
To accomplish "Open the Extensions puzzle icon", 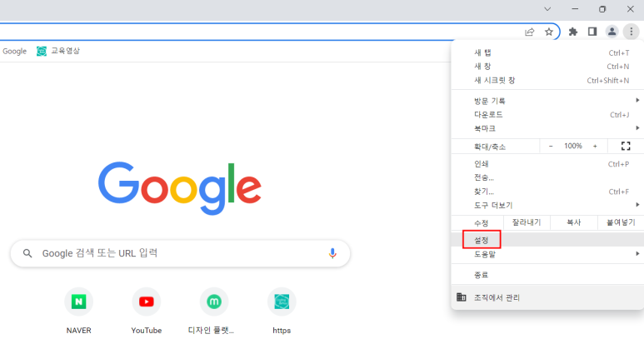I will [573, 32].
